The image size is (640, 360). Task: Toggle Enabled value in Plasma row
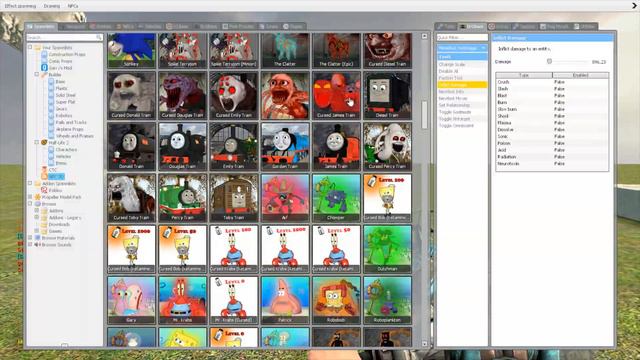click(x=559, y=122)
